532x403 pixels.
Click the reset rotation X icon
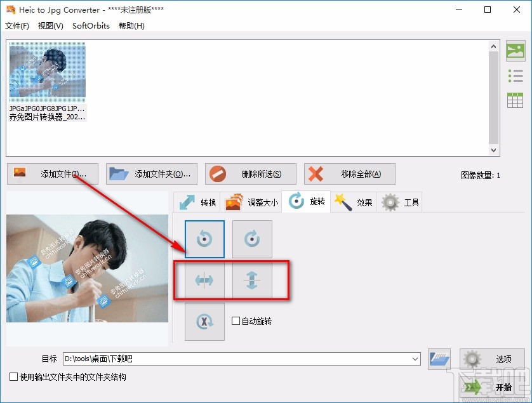(x=204, y=321)
